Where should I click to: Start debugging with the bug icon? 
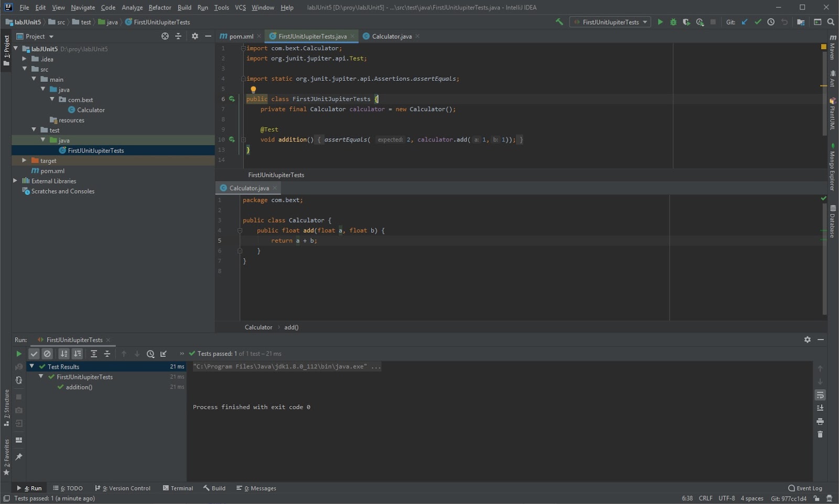(673, 22)
